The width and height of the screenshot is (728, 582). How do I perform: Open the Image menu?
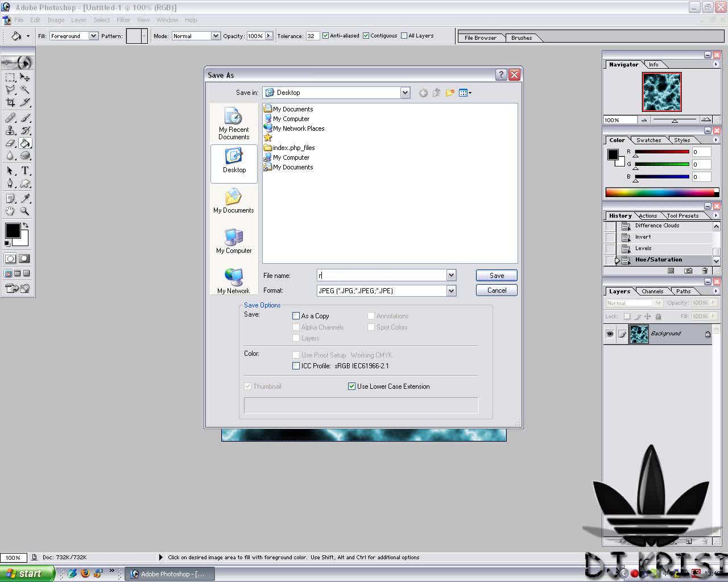pos(56,20)
